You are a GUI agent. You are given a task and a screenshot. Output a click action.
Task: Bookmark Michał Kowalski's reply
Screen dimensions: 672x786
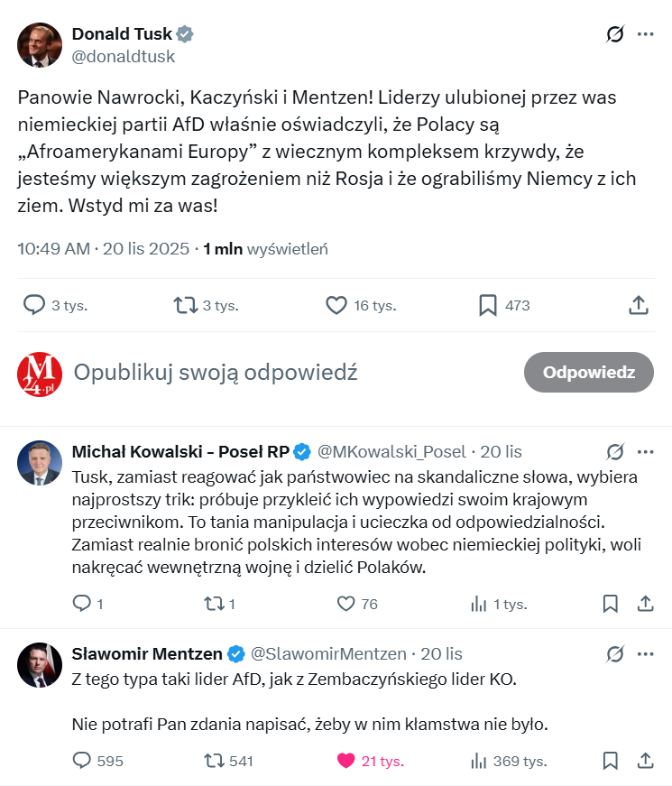611,604
